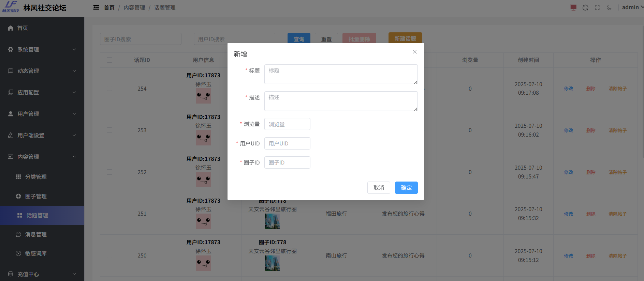
Task: Click the 重置 button
Action: pos(326,39)
